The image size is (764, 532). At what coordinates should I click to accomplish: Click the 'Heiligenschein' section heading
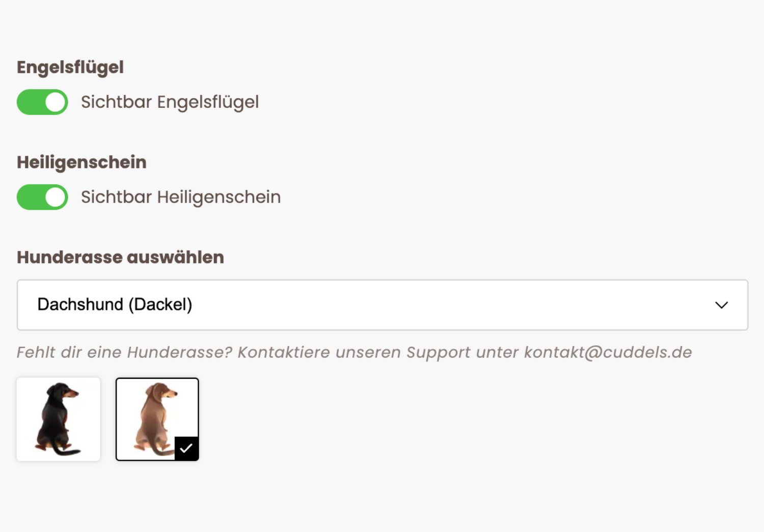point(81,162)
